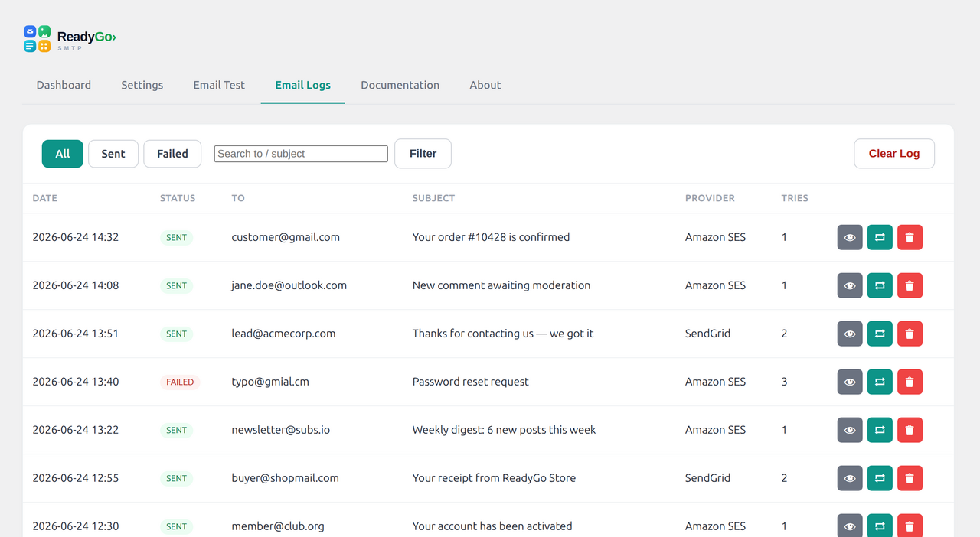
Task: View the email to member@club.org
Action: pos(850,526)
